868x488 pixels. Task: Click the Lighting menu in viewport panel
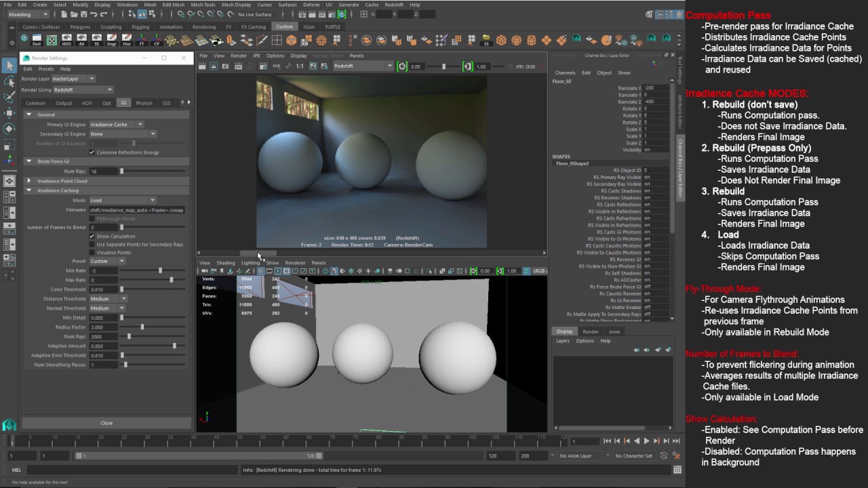point(250,262)
